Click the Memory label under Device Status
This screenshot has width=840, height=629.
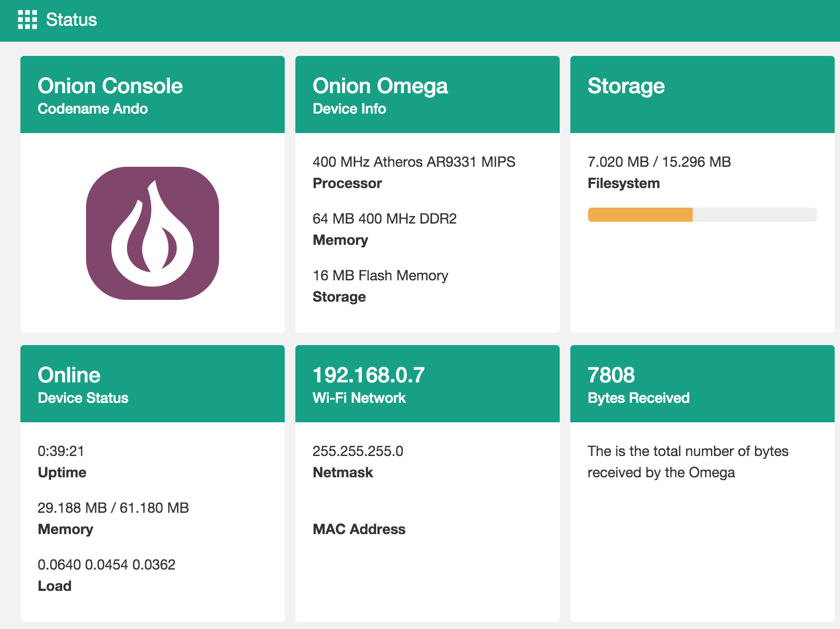[66, 529]
